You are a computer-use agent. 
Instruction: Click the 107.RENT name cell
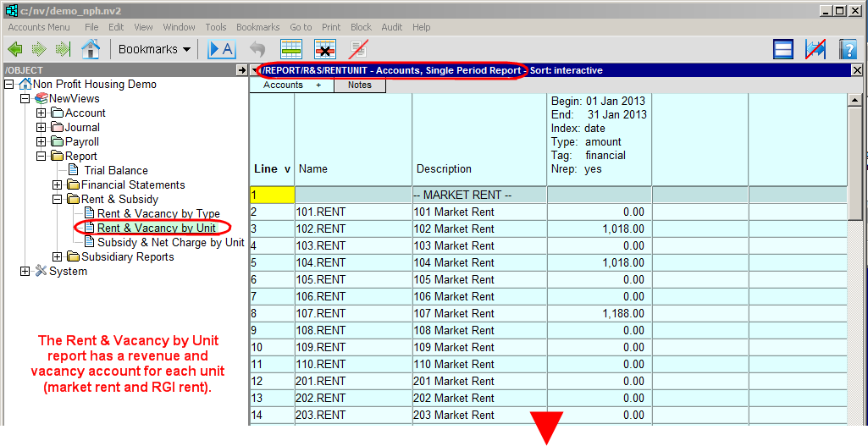click(321, 314)
